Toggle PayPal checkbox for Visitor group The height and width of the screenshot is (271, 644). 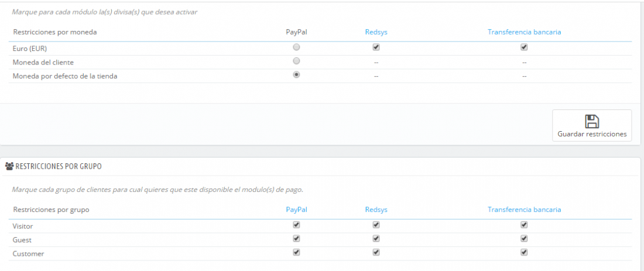[x=296, y=225]
